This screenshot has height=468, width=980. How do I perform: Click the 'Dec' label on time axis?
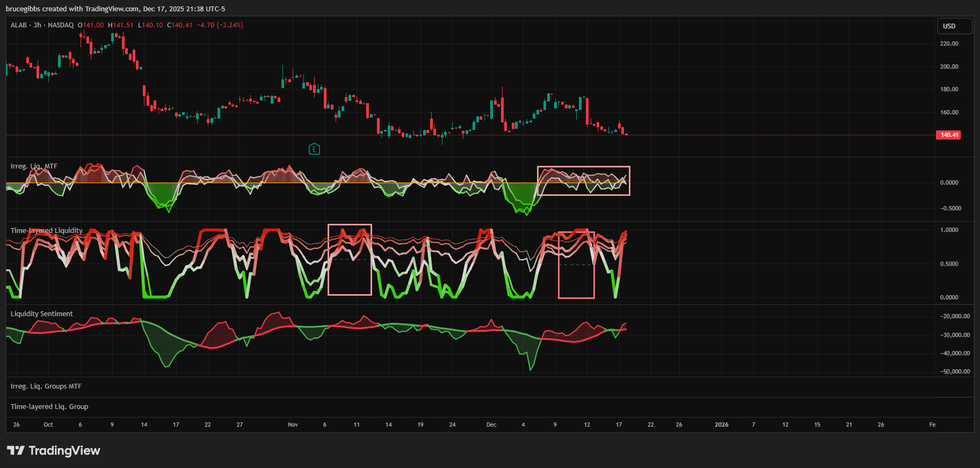click(491, 425)
